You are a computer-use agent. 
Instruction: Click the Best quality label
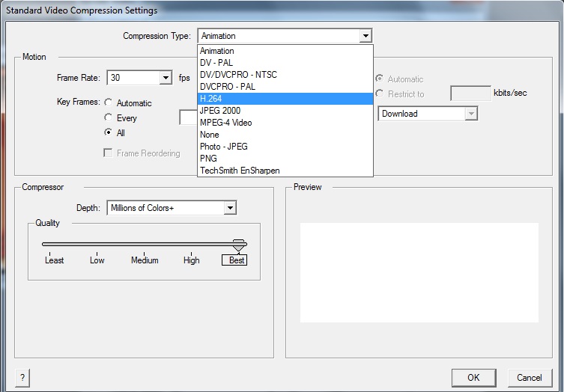(234, 260)
